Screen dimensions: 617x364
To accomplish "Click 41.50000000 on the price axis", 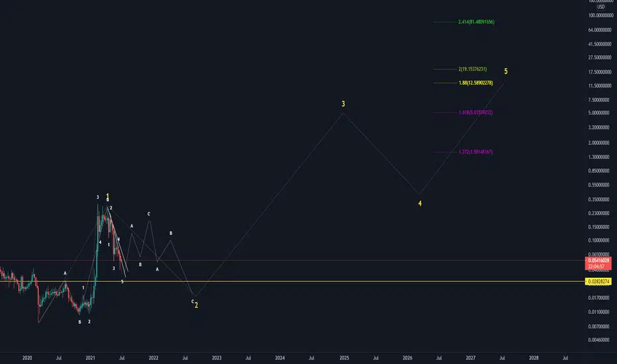I will 600,44.
